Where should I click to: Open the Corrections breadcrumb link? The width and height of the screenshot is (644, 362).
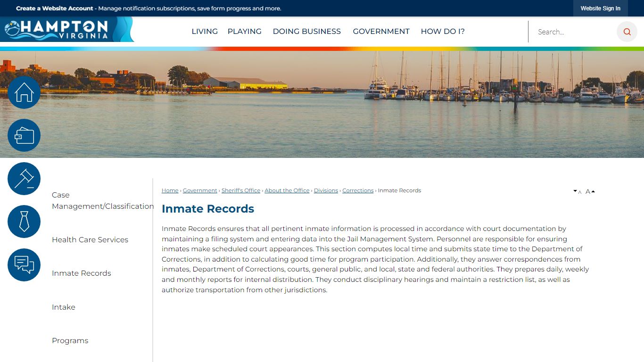coord(358,190)
